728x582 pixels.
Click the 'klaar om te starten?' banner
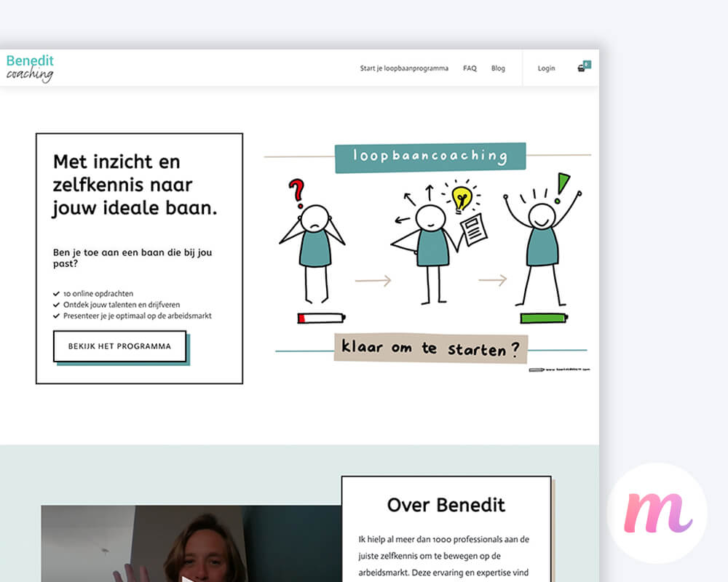click(x=431, y=348)
